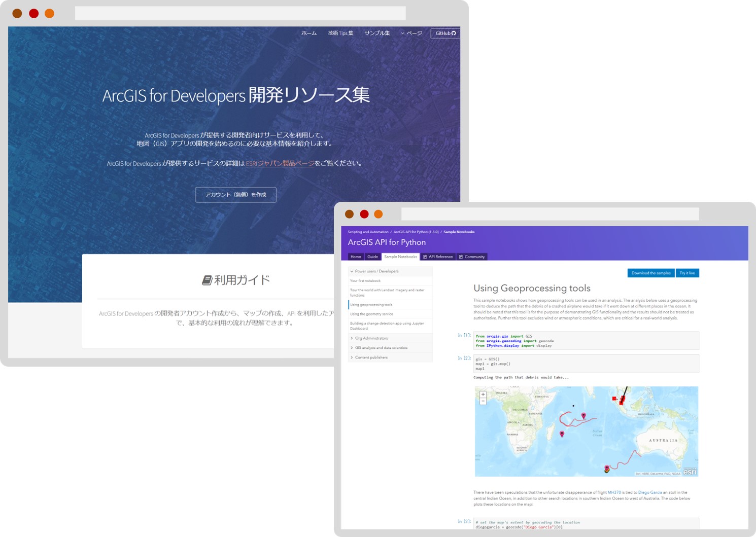Zoom in on the map with plus
This screenshot has width=756, height=537.
(x=483, y=394)
